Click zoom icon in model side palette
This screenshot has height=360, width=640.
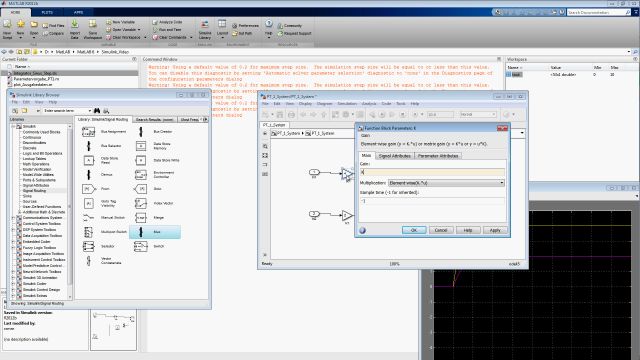(x=265, y=146)
